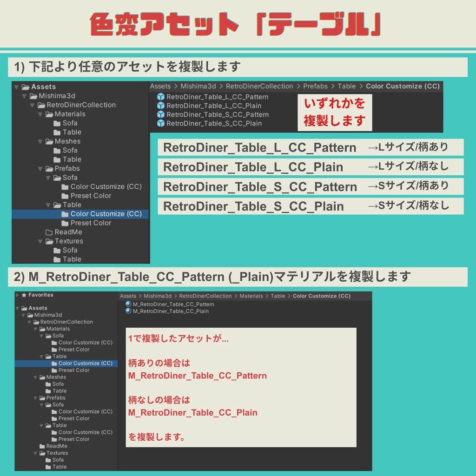Collapse Prefabs arrow in lower project tree
The image size is (476, 476).
pyautogui.click(x=35, y=398)
